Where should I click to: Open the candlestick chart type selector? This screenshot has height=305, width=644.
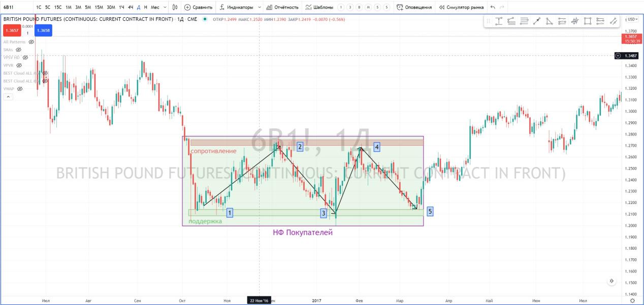[175, 7]
